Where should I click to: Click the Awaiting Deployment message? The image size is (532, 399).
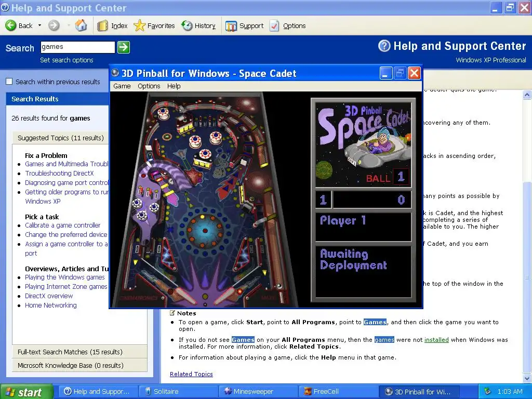pos(353,260)
